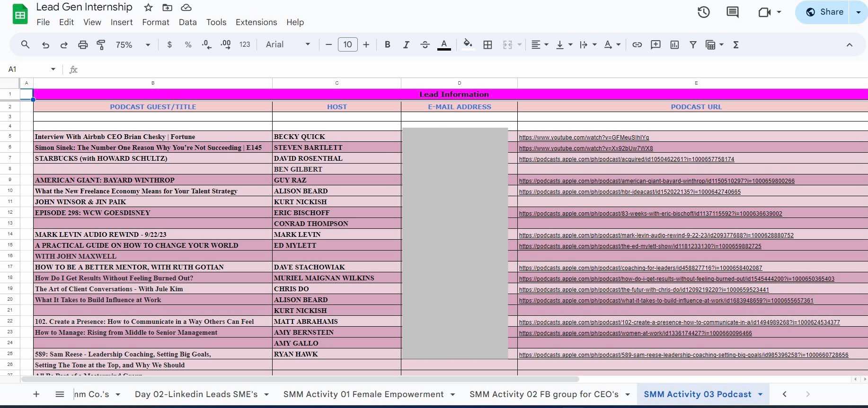The image size is (868, 408).
Task: Show the all sheets list
Action: 60,394
